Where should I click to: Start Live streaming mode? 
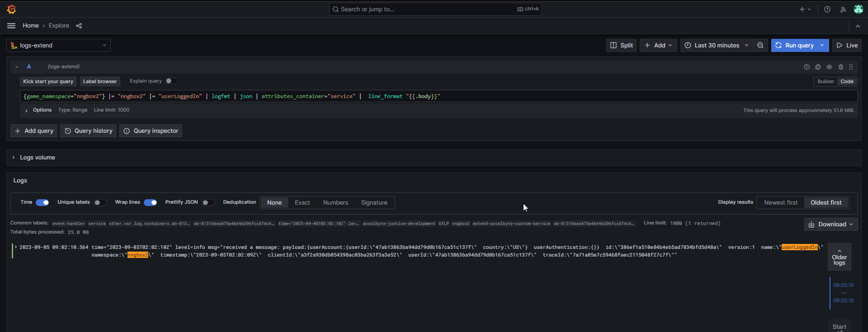point(847,45)
